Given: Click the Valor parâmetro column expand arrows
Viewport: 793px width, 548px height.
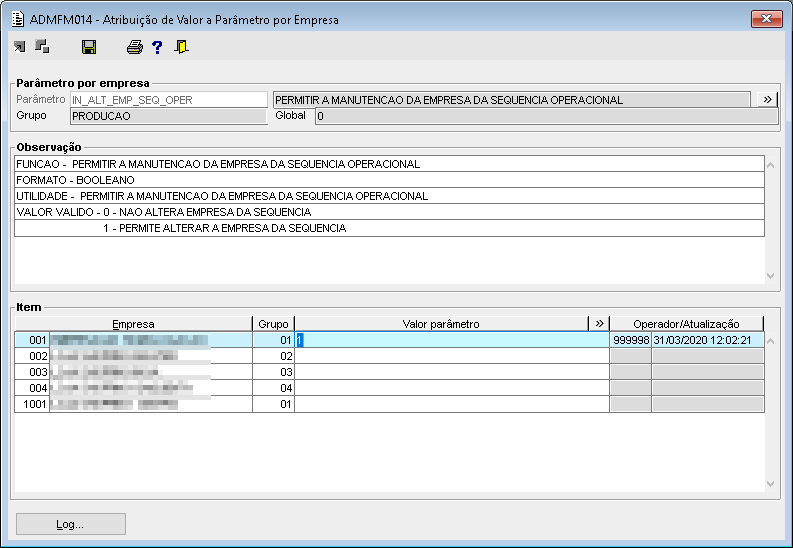Looking at the screenshot, I should pos(599,324).
